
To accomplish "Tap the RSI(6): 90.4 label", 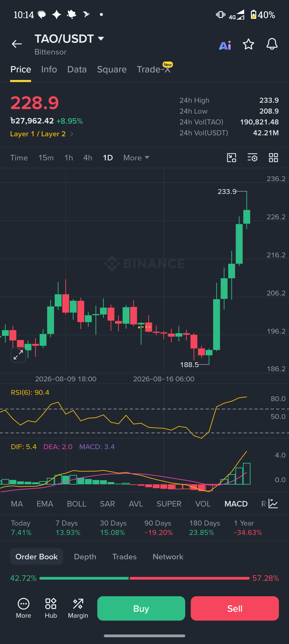I will (30, 392).
